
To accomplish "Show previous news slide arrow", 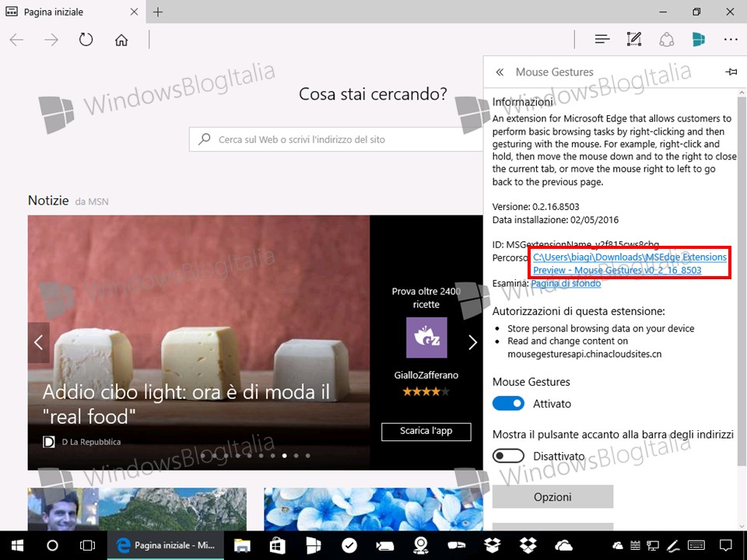I will [x=39, y=342].
